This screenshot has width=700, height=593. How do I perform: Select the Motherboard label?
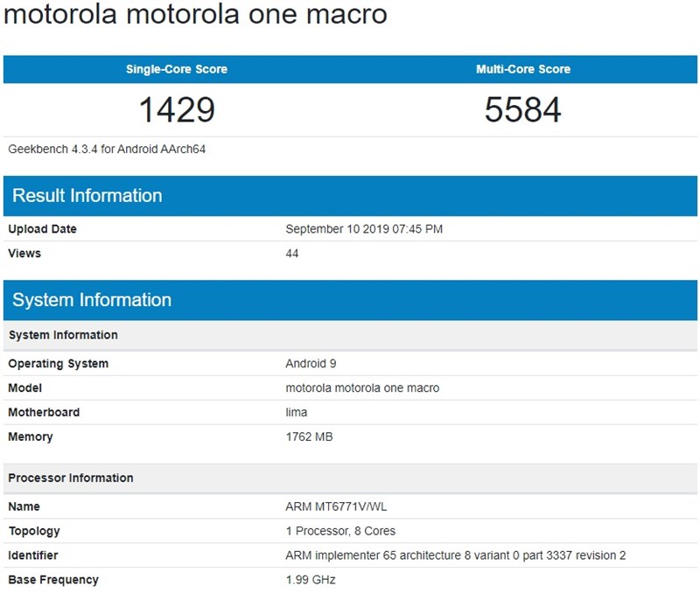click(44, 412)
